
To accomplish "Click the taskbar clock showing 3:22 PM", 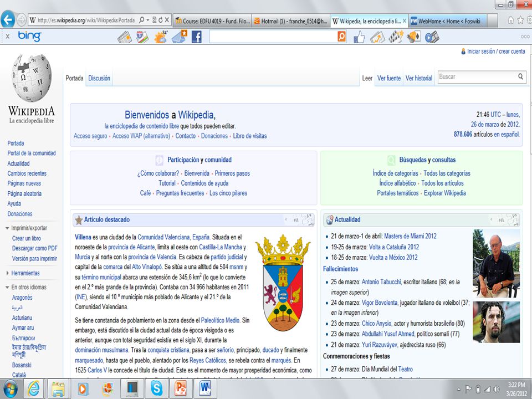I will 516,389.
